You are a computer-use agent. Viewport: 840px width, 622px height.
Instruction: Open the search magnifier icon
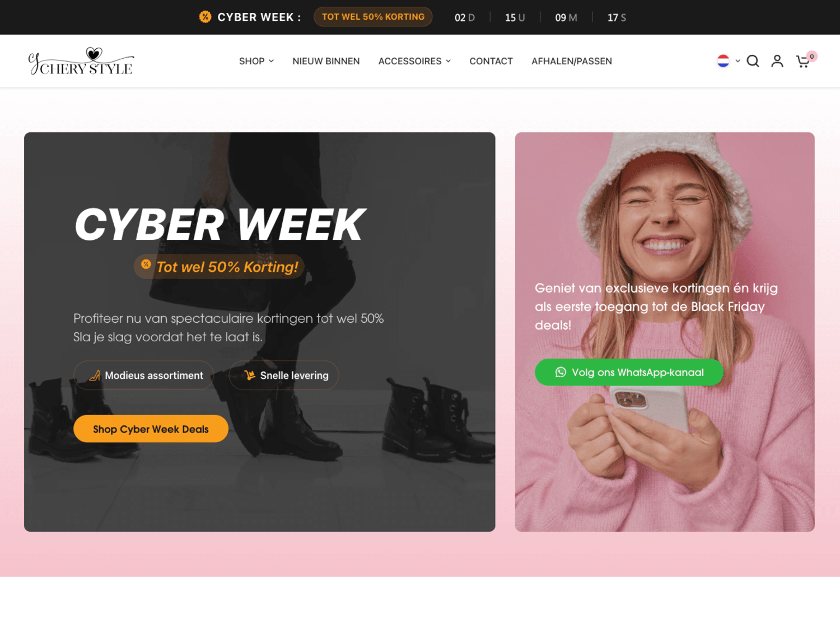pyautogui.click(x=753, y=61)
